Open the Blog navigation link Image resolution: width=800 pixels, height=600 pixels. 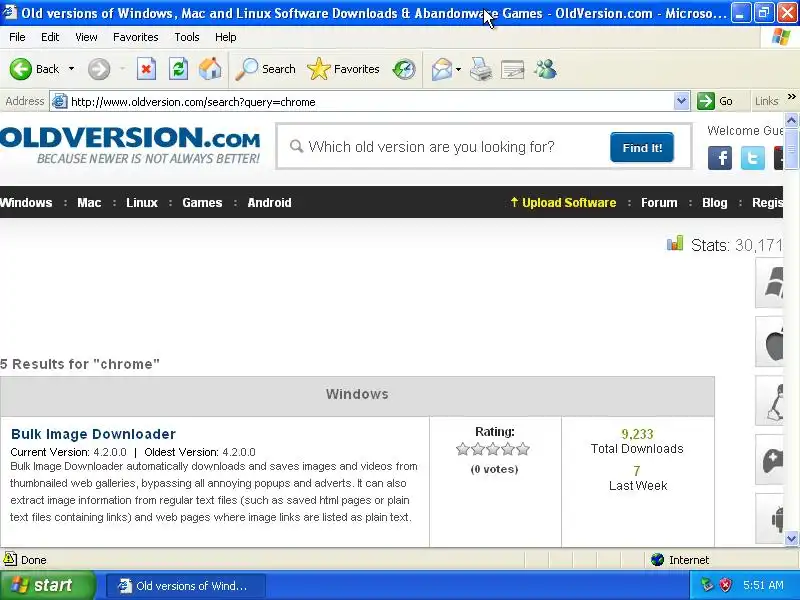[x=714, y=203]
